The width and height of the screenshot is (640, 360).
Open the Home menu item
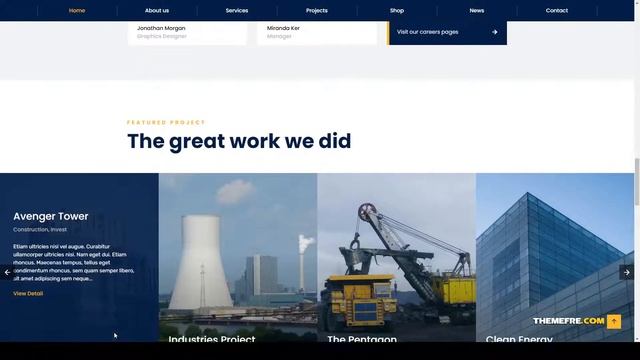(x=77, y=11)
